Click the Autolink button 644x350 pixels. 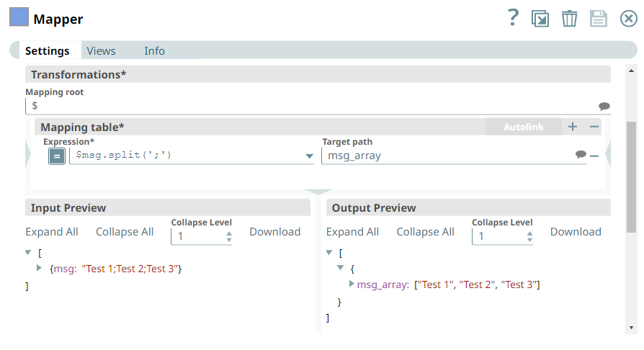pyautogui.click(x=523, y=127)
